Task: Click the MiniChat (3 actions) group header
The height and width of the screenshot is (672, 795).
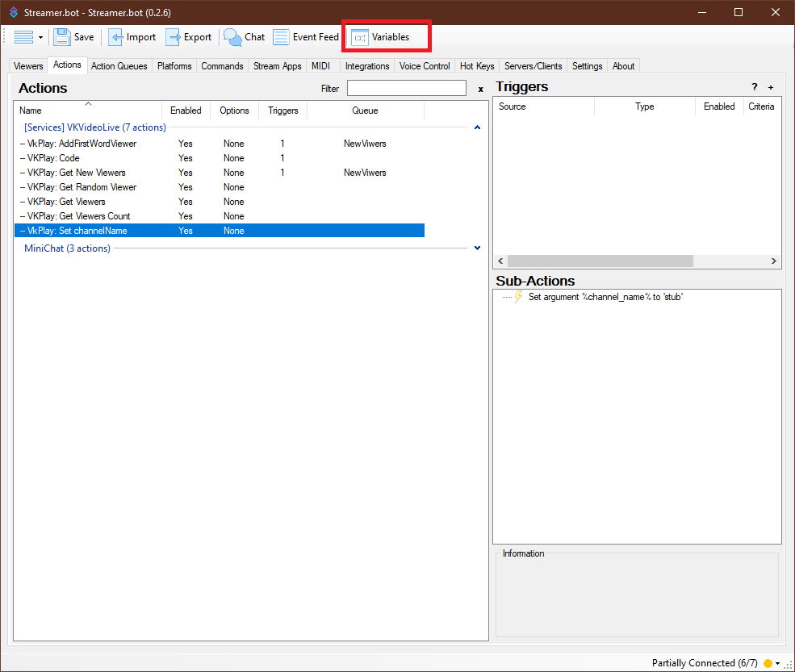Action: click(x=68, y=248)
